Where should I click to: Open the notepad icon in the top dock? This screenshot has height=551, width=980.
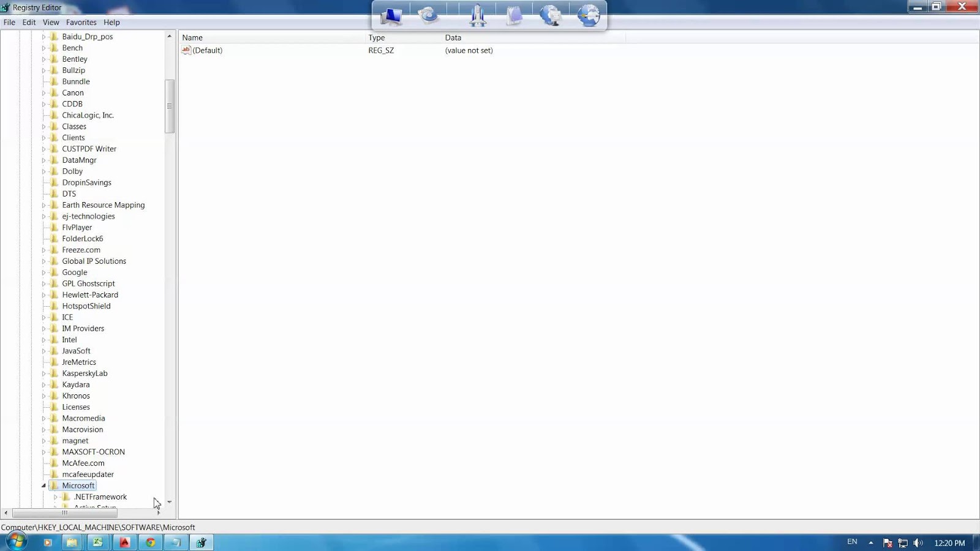click(514, 15)
